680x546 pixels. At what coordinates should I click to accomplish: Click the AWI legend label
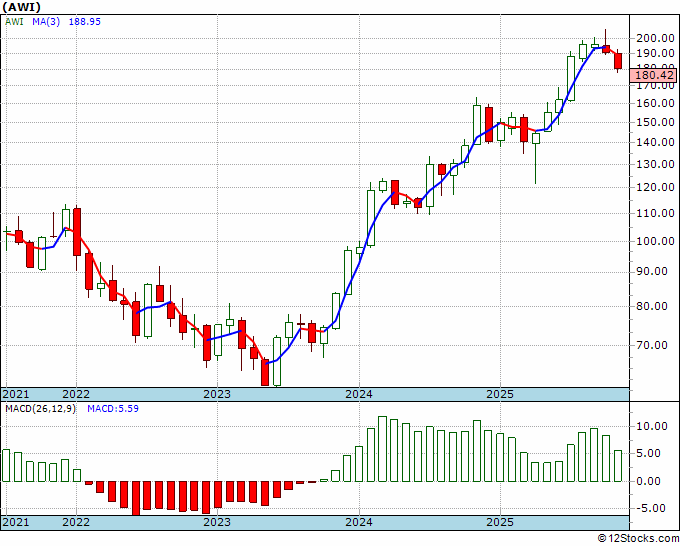coord(14,22)
